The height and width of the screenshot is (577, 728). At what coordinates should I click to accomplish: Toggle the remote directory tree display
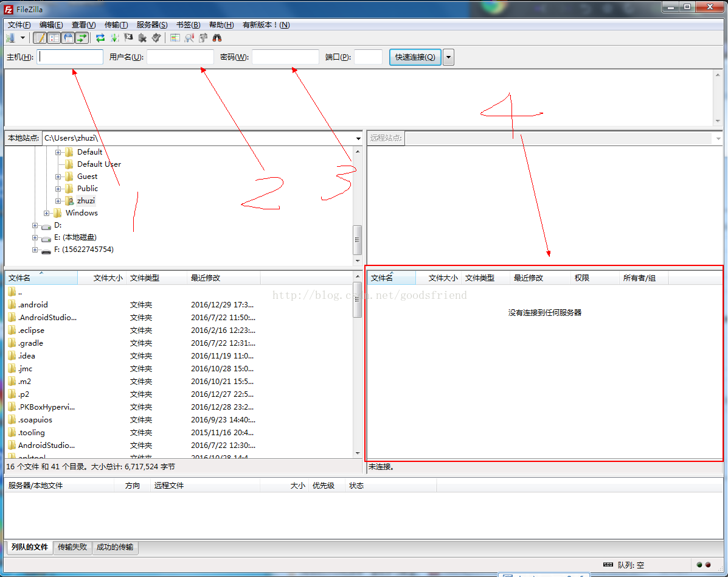pos(68,38)
